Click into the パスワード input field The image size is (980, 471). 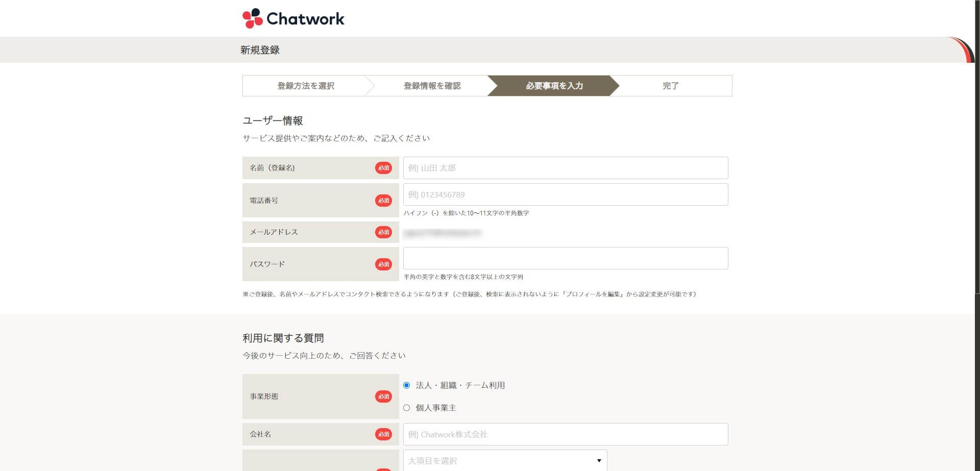click(565, 258)
